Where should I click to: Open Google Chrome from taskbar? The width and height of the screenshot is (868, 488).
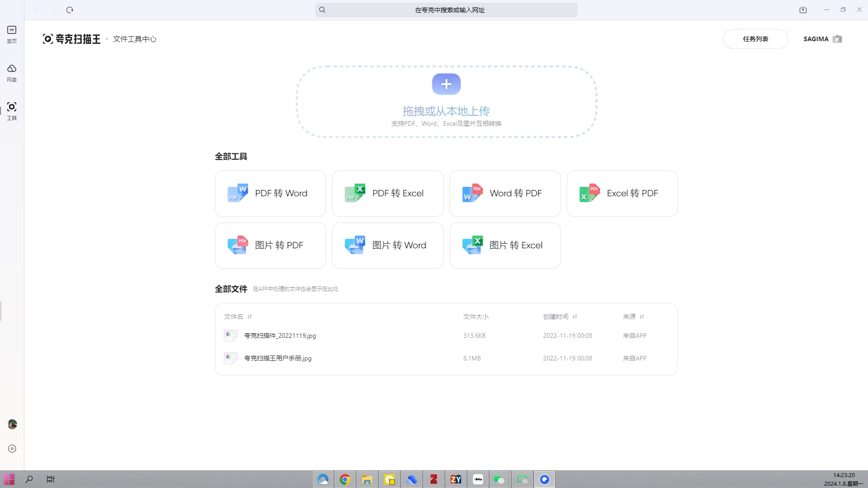[345, 479]
